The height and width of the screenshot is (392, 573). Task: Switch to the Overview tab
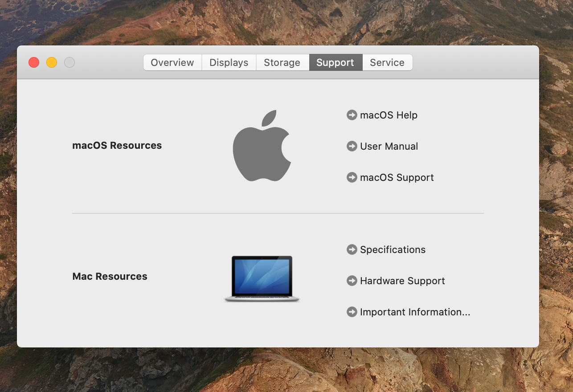pos(172,62)
